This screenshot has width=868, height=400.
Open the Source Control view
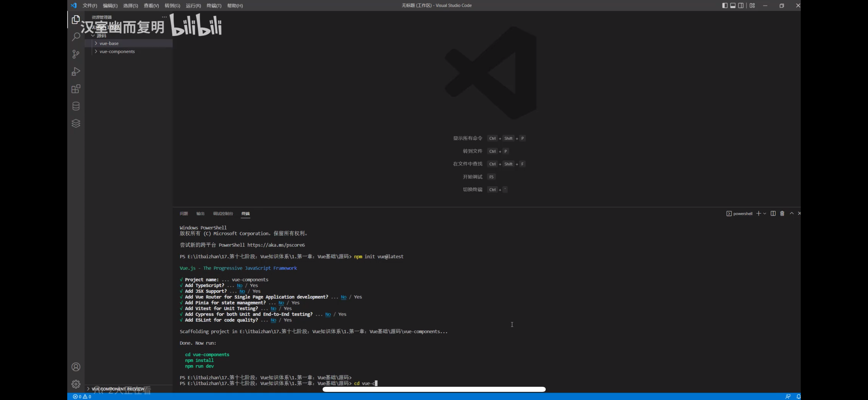click(x=76, y=54)
